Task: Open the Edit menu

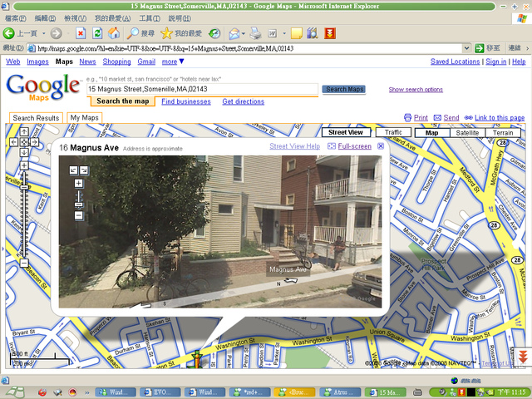Action: (x=45, y=18)
